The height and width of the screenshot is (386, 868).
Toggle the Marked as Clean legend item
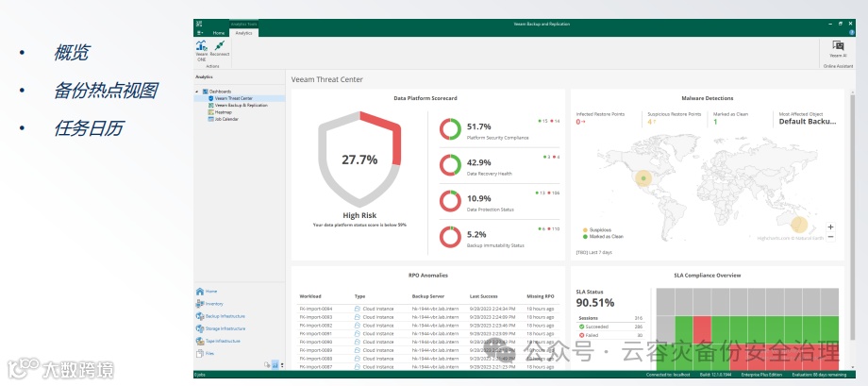603,237
